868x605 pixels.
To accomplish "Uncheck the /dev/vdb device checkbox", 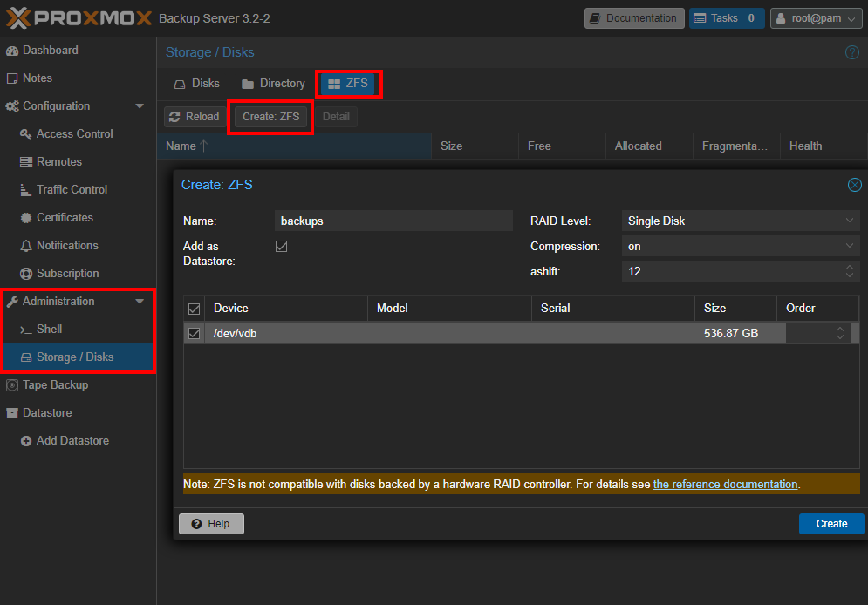I will click(x=194, y=334).
